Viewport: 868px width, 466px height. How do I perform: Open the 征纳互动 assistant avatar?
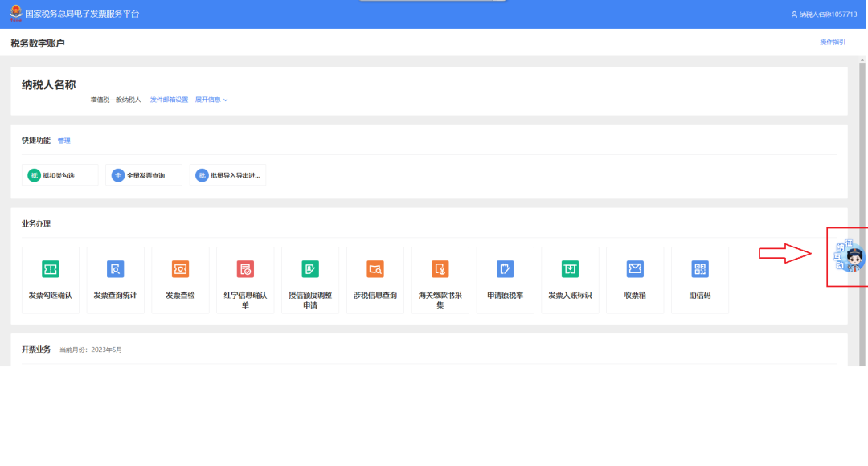pos(850,256)
